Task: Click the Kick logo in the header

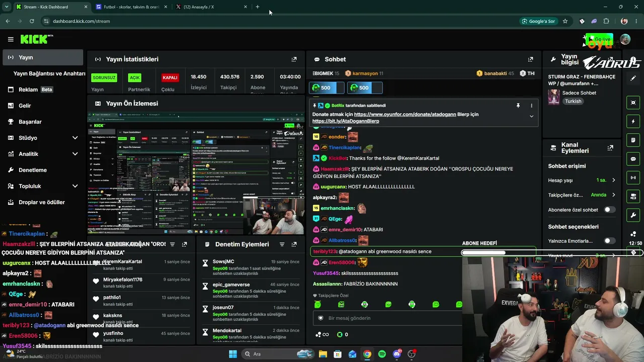Action: pyautogui.click(x=36, y=39)
